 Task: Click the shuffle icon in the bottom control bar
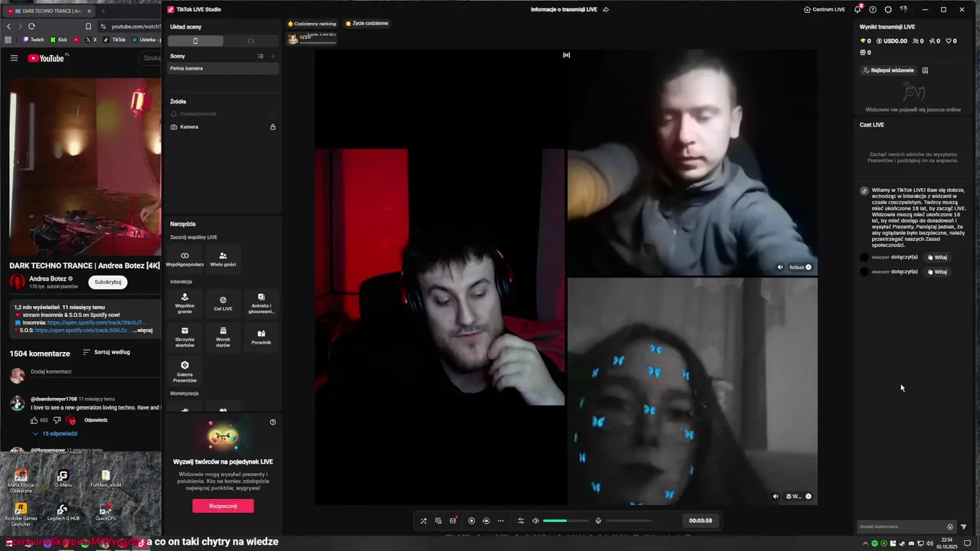[x=423, y=520]
